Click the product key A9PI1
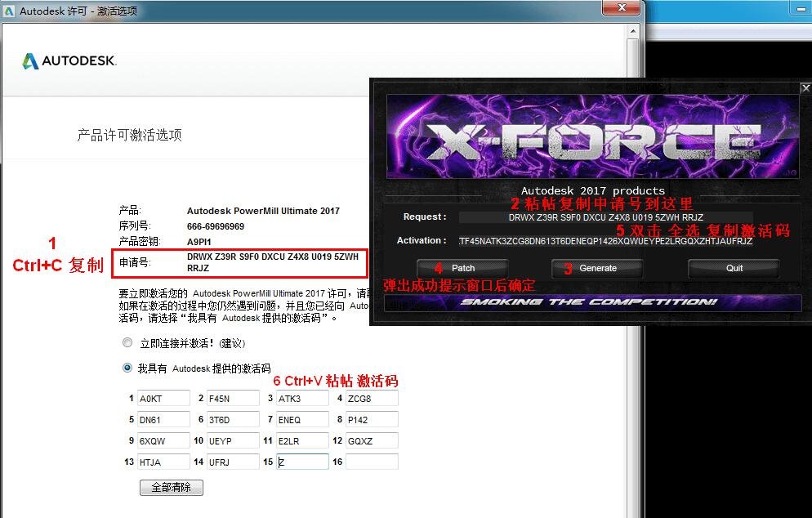The width and height of the screenshot is (812, 518). coord(199,242)
